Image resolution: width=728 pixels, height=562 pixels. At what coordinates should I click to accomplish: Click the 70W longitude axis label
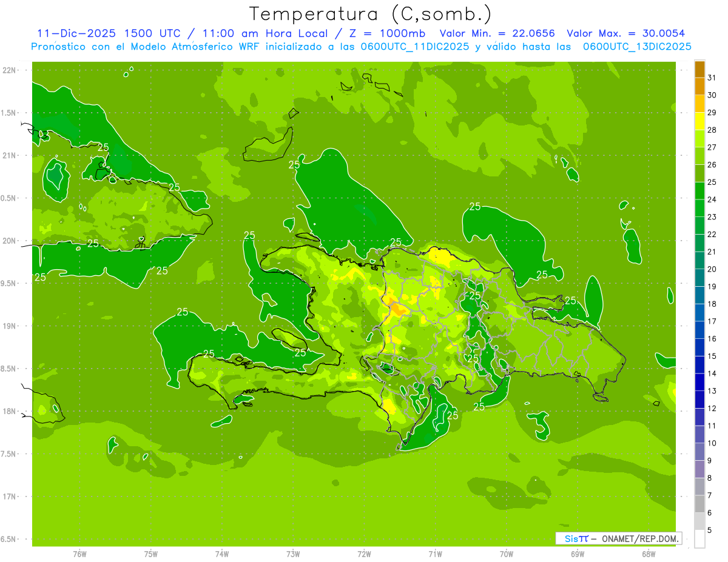506,554
